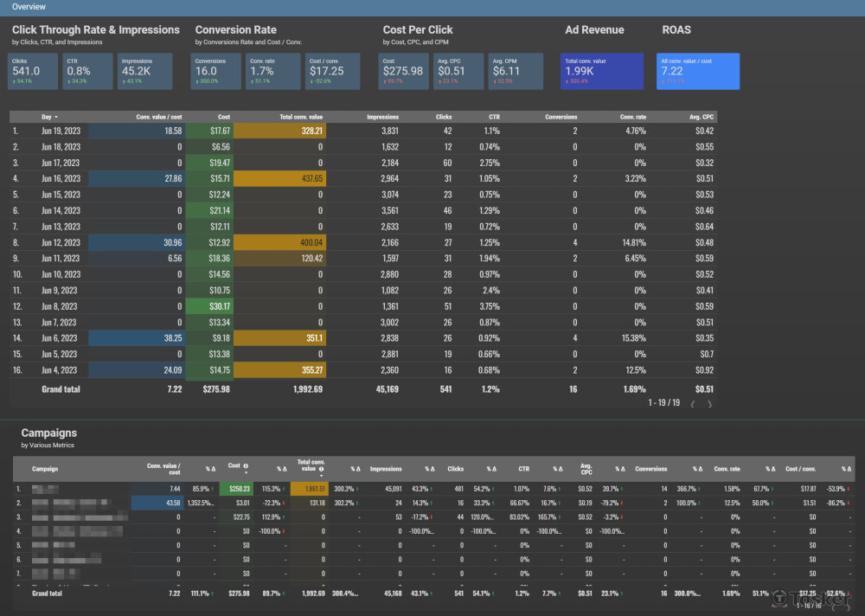The image size is (865, 616).
Task: Click the Total conv. value blue scorecard
Action: coord(601,71)
